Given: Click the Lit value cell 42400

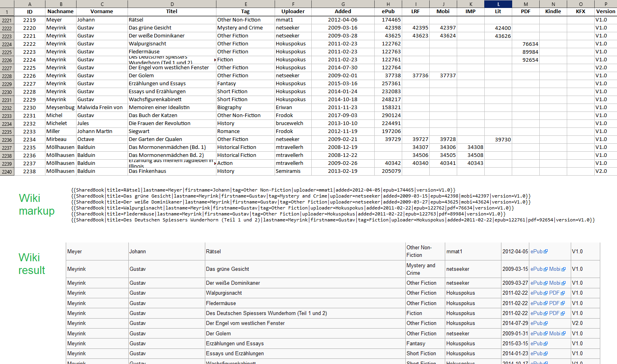Looking at the screenshot, I should pyautogui.click(x=498, y=28).
